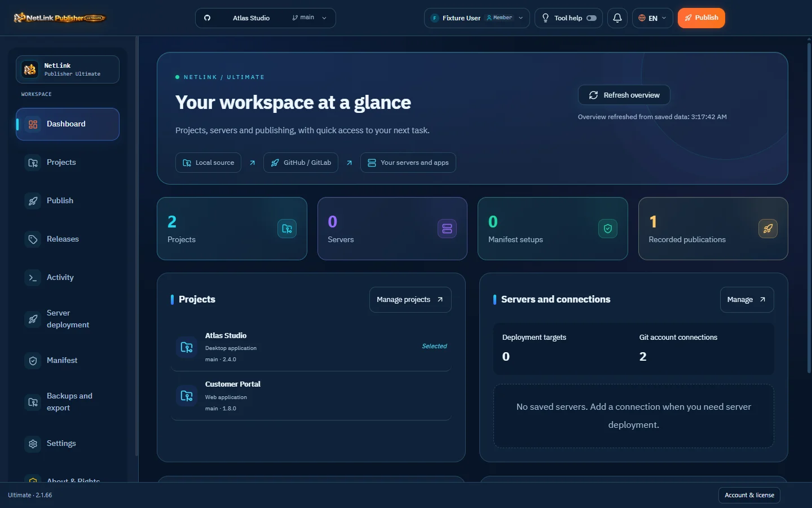Click Manage button in Servers and connections
This screenshot has width=812, height=508.
(x=747, y=300)
